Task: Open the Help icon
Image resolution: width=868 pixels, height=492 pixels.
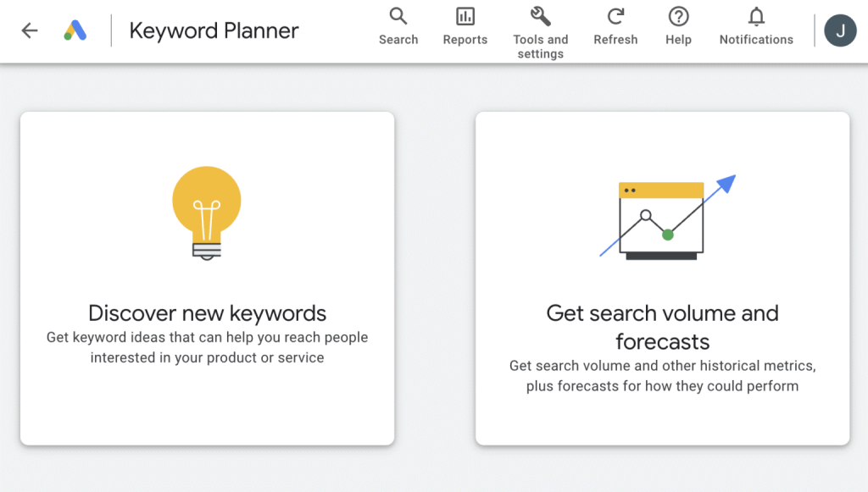Action: [677, 15]
